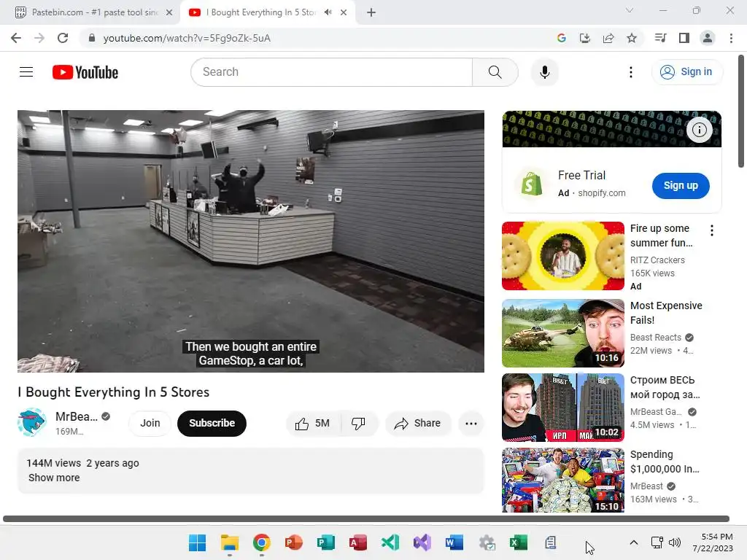Image resolution: width=747 pixels, height=560 pixels.
Task: Dislike the video with thumbs down
Action: pyautogui.click(x=358, y=424)
